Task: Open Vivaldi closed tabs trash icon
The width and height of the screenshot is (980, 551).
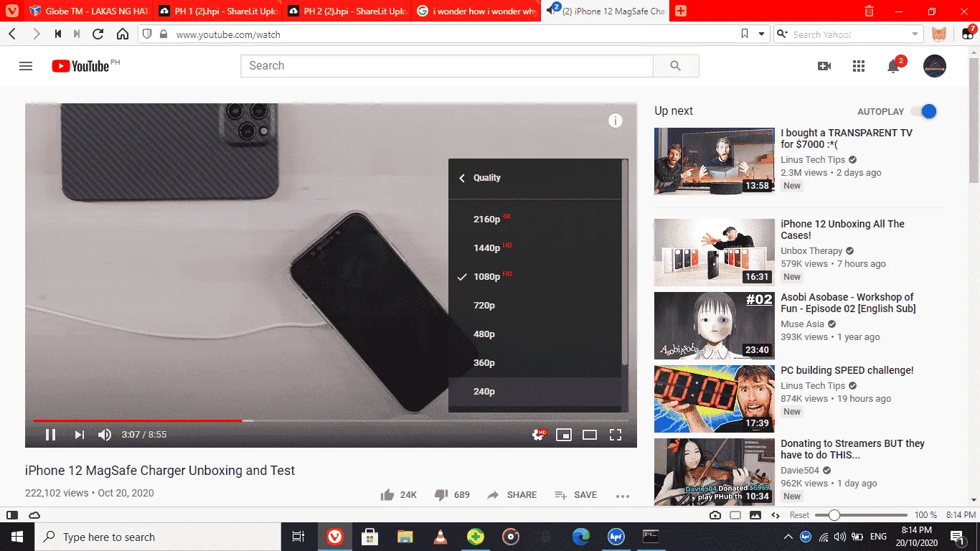Action: coord(869,11)
